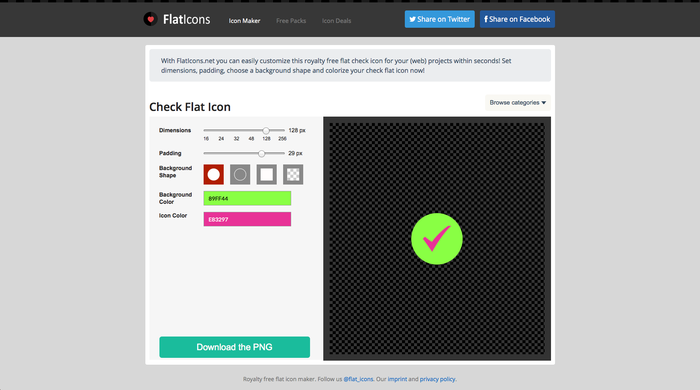Go to Free Packs page
Image resolution: width=700 pixels, height=390 pixels.
click(291, 21)
